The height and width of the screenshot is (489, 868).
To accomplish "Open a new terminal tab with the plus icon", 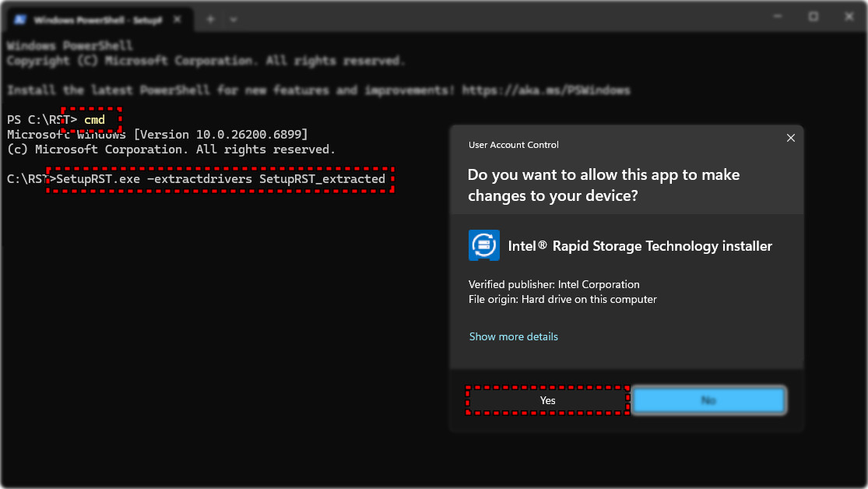I will pyautogui.click(x=209, y=19).
